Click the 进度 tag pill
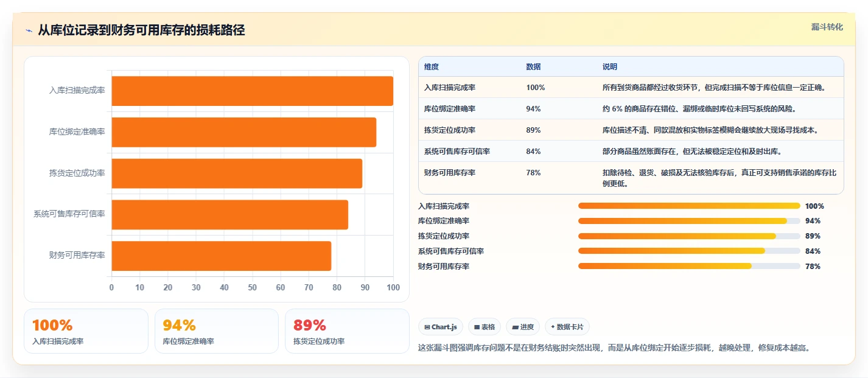The image size is (868, 378). [x=523, y=327]
